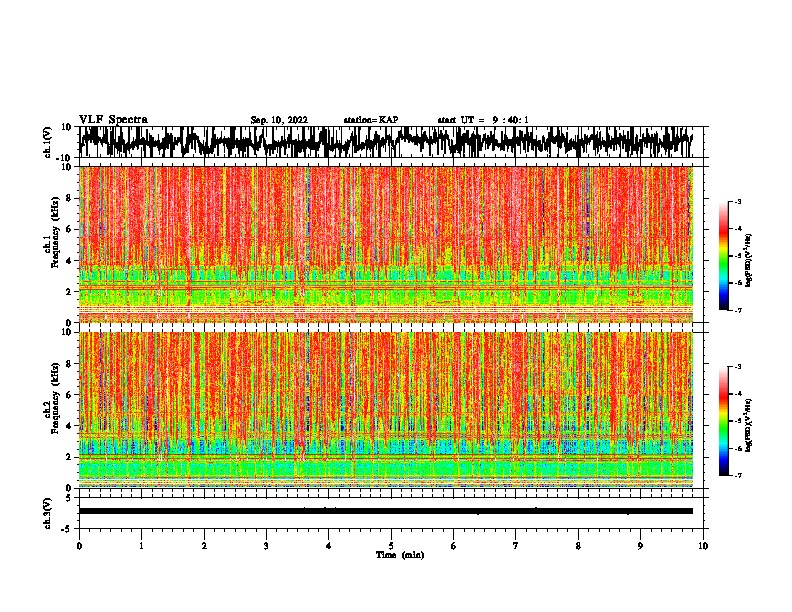Click the ch.2 color scale bar
This screenshot has width=792, height=612.
tap(724, 421)
